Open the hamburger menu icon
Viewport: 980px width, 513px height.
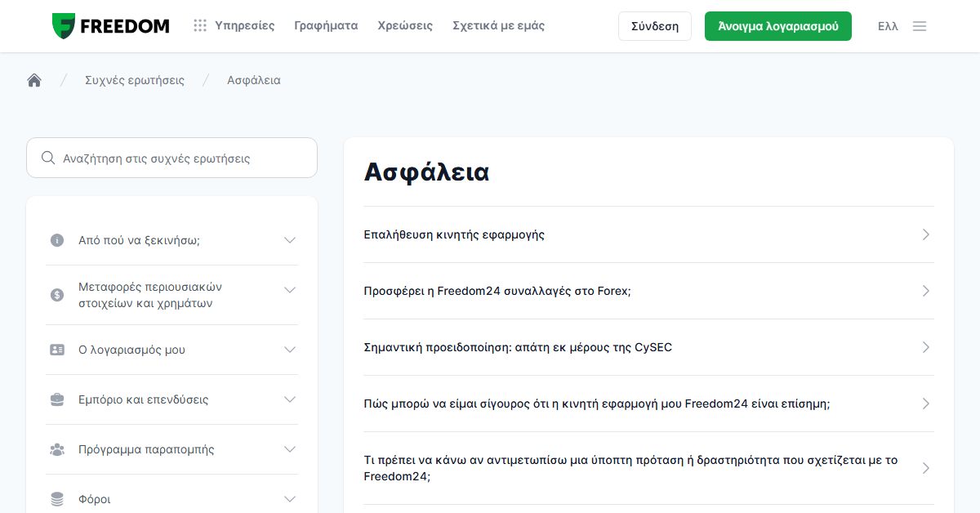click(x=920, y=26)
